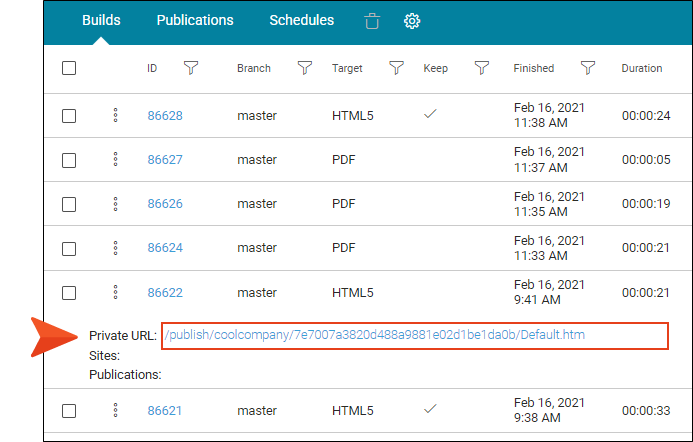Toggle Keep checkmark for build 86628
Screen dimensions: 693x442
point(431,115)
